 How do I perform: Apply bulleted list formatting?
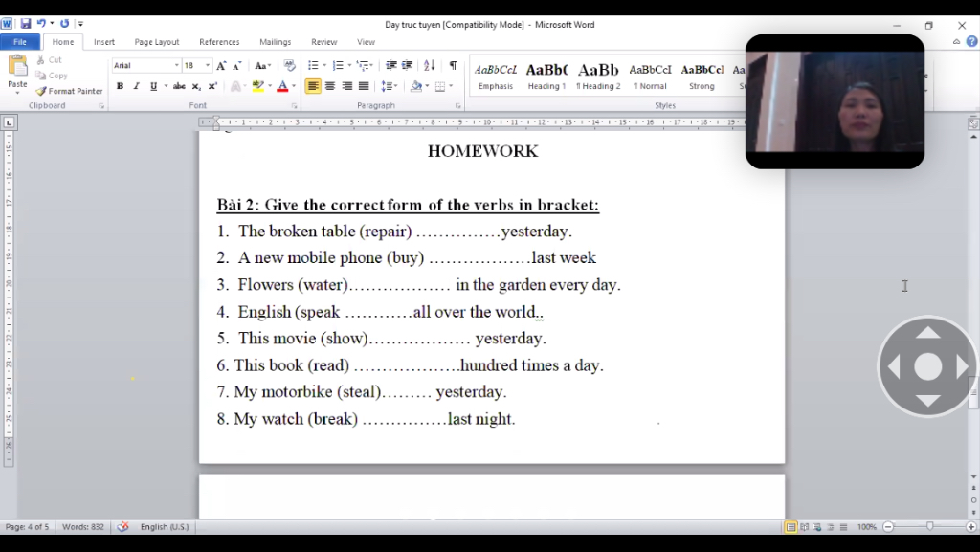point(313,66)
